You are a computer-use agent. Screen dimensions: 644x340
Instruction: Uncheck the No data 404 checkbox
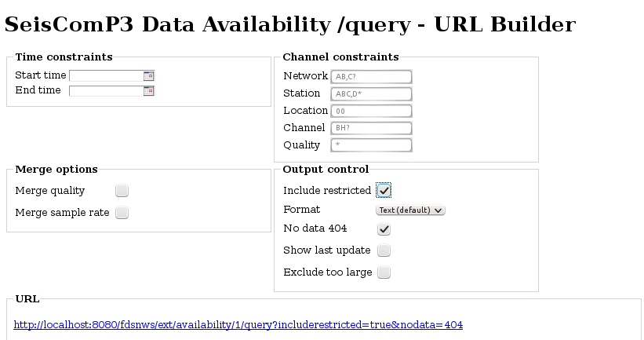384,229
